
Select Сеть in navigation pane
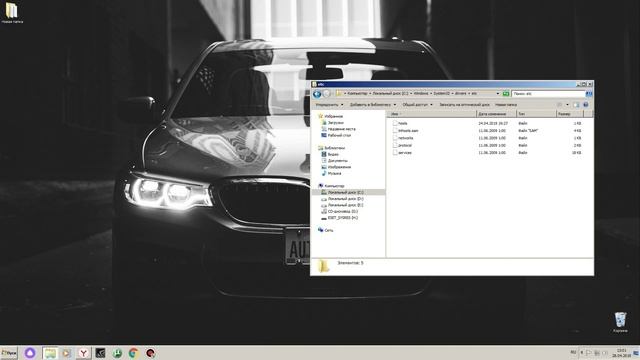click(326, 231)
